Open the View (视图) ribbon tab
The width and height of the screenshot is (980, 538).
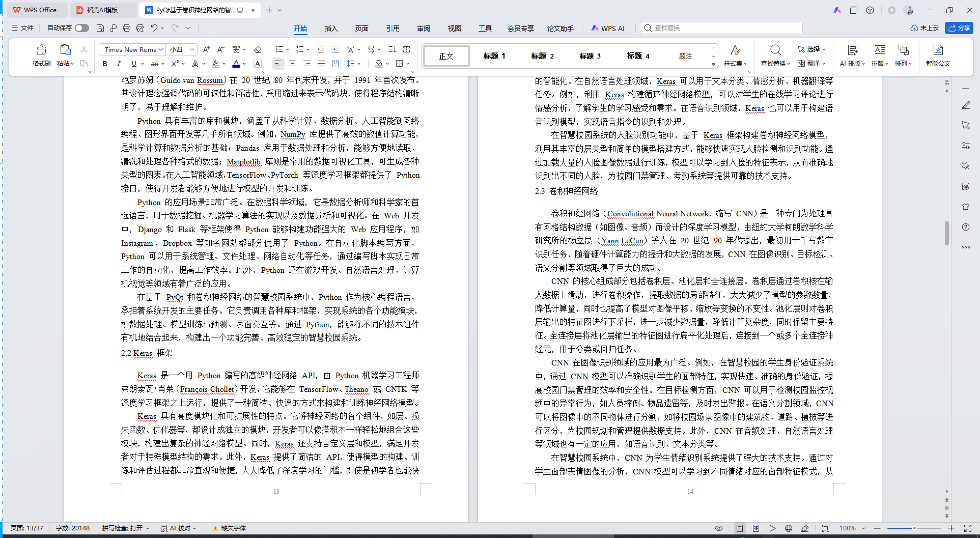[455, 29]
